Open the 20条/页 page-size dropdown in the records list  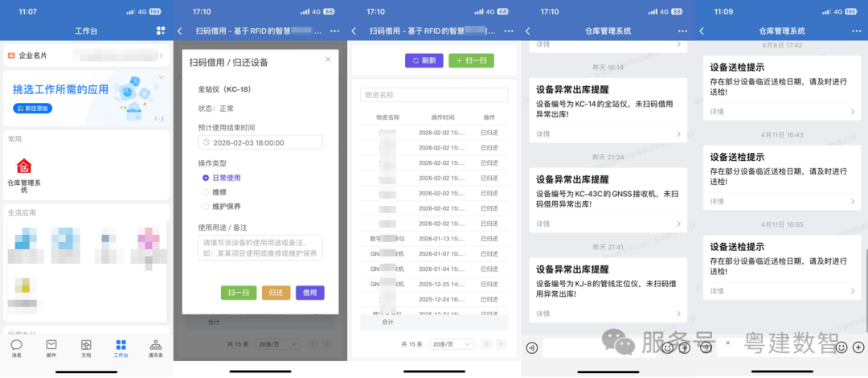(x=452, y=344)
